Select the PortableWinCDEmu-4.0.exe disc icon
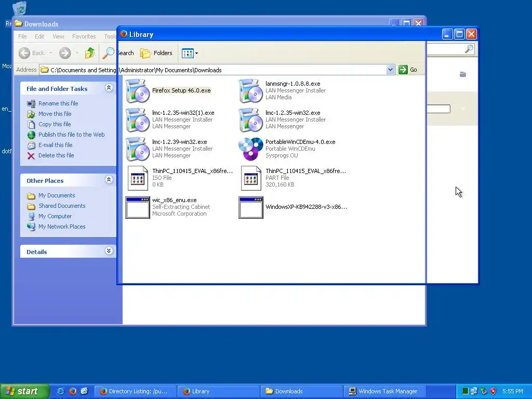The width and height of the screenshot is (532, 399). click(251, 149)
